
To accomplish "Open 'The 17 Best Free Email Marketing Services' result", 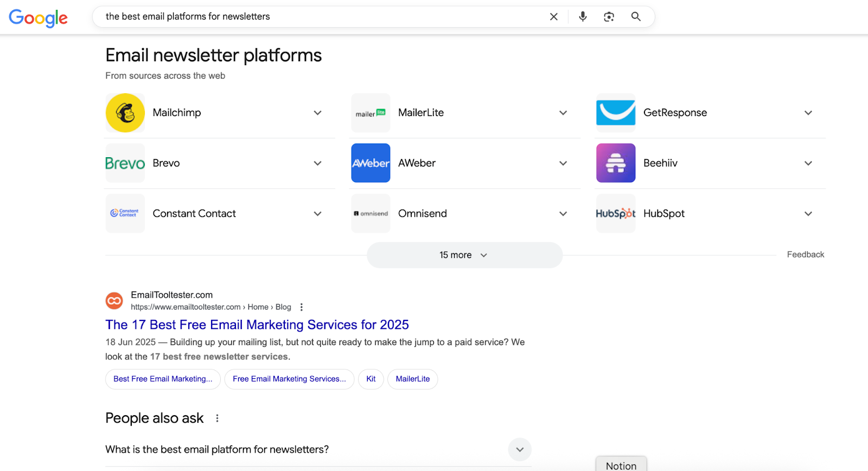I will pyautogui.click(x=257, y=325).
